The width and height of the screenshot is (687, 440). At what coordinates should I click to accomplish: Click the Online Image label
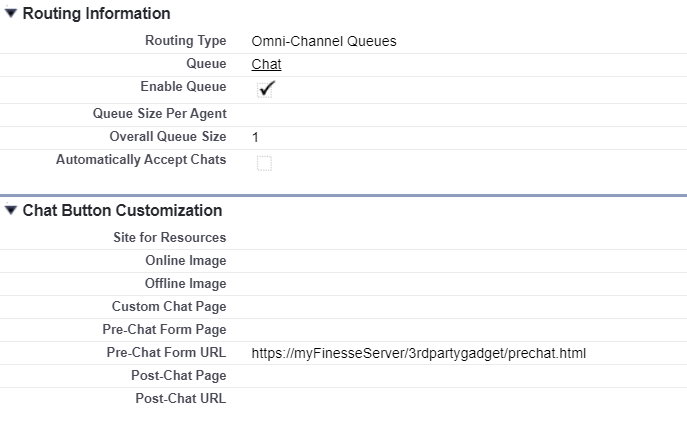(x=186, y=260)
